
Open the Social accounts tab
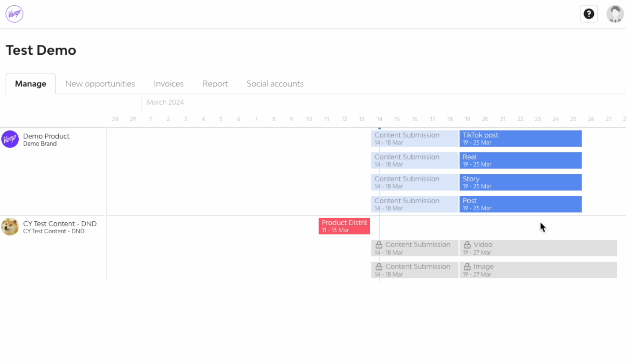pyautogui.click(x=275, y=84)
